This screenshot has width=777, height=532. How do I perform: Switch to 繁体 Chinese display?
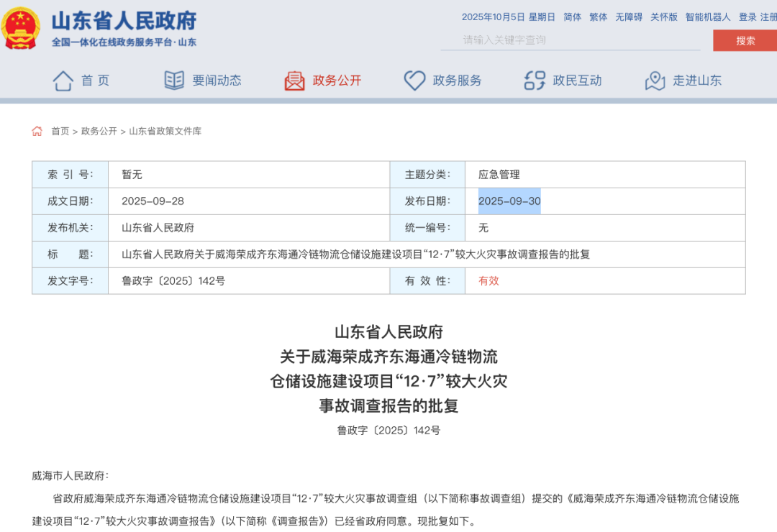tap(599, 17)
